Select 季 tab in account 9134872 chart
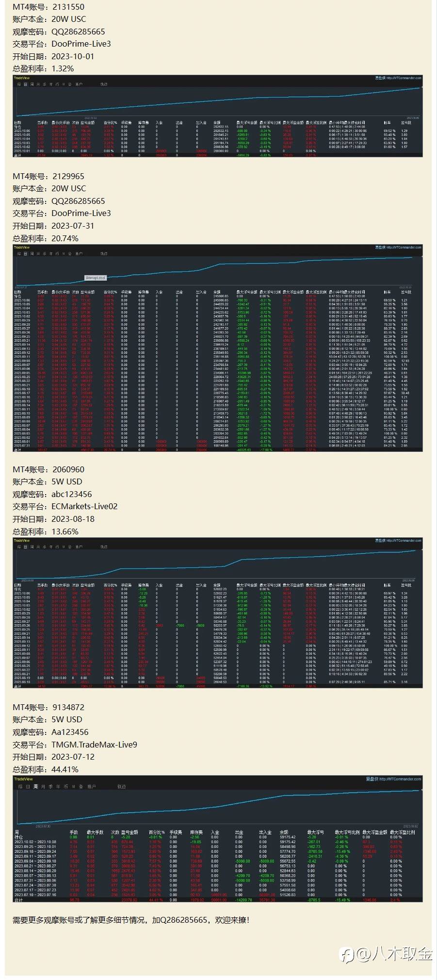 coord(50,786)
